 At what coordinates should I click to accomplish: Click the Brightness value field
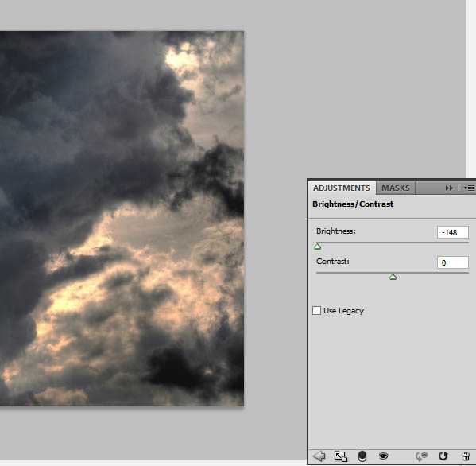pyautogui.click(x=453, y=232)
